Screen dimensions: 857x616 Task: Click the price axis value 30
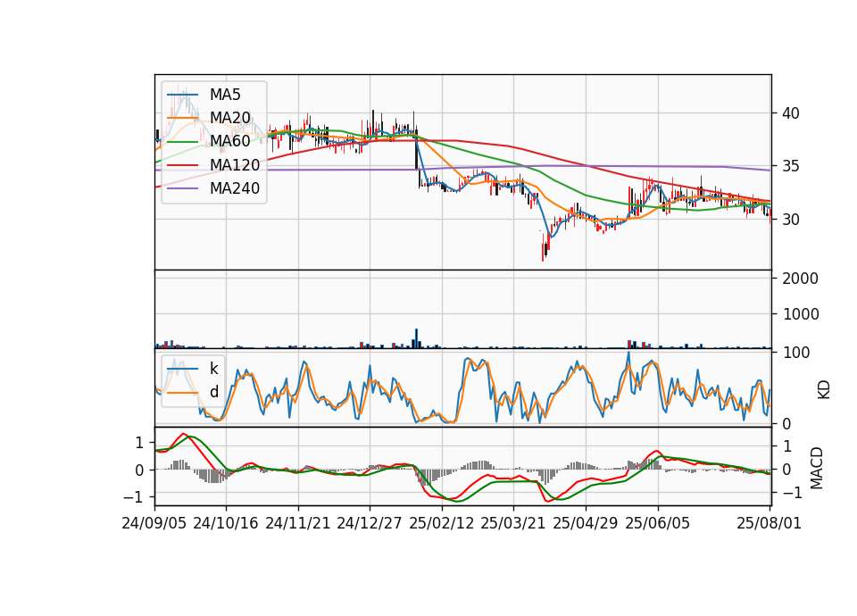click(x=791, y=220)
